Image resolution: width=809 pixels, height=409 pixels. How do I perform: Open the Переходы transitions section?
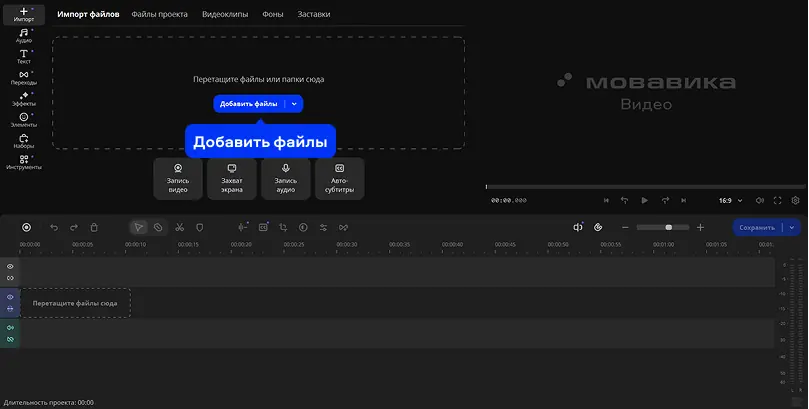tap(24, 78)
